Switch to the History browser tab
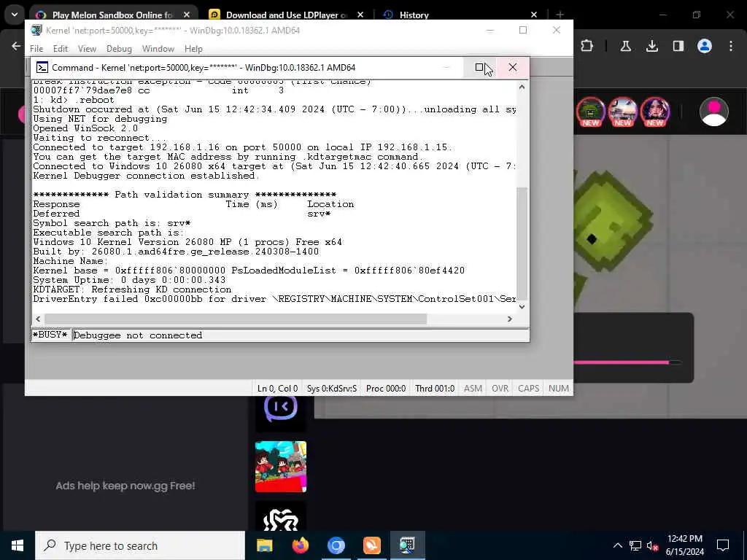 [x=414, y=15]
